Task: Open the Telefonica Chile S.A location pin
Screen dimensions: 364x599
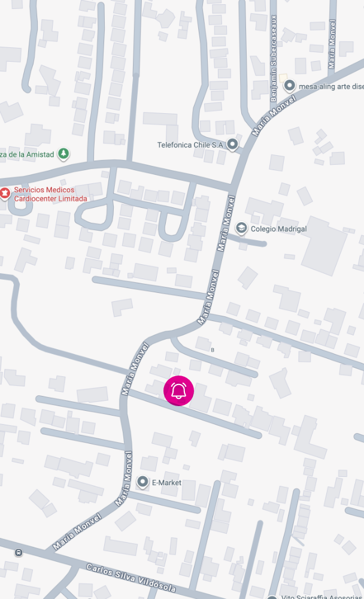Action: pyautogui.click(x=232, y=145)
